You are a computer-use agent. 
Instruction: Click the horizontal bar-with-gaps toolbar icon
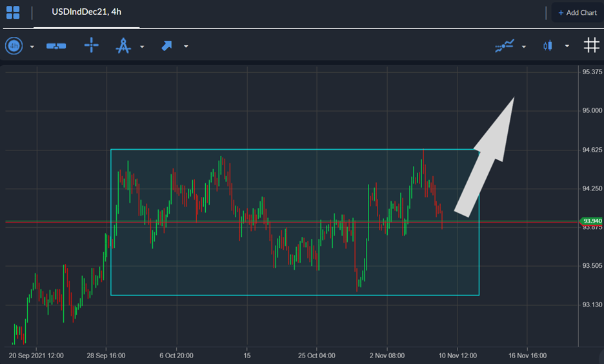(x=56, y=46)
